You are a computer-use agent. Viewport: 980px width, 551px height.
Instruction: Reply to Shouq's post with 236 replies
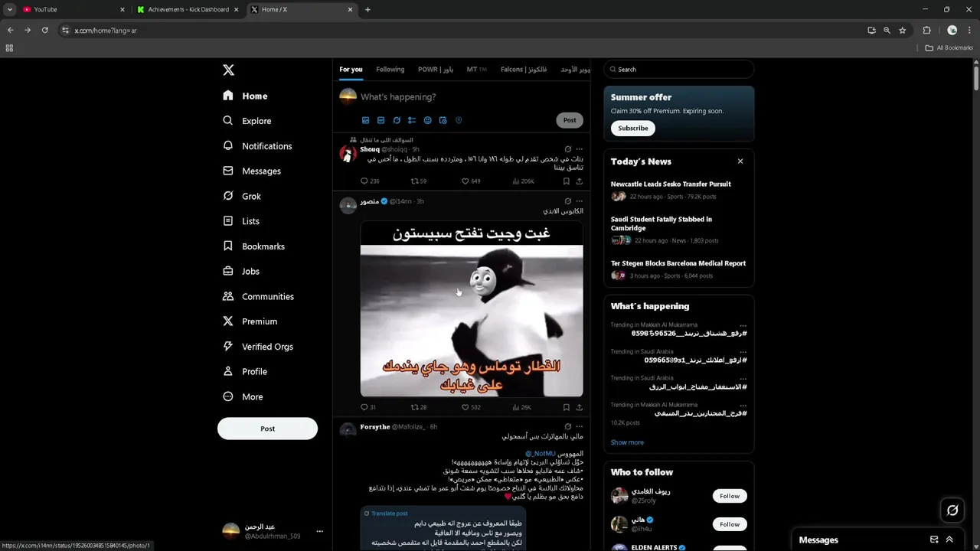pyautogui.click(x=370, y=181)
